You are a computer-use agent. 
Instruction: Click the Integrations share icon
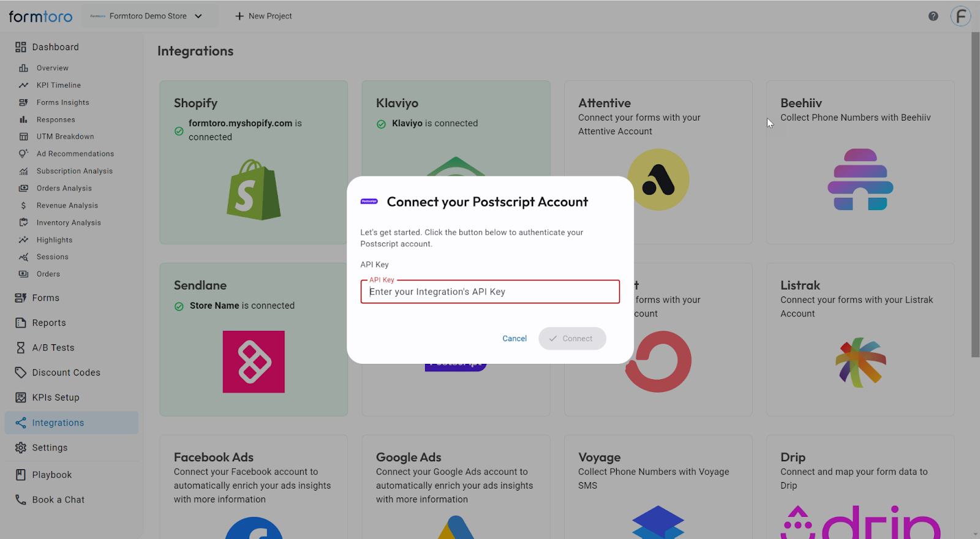click(x=21, y=423)
